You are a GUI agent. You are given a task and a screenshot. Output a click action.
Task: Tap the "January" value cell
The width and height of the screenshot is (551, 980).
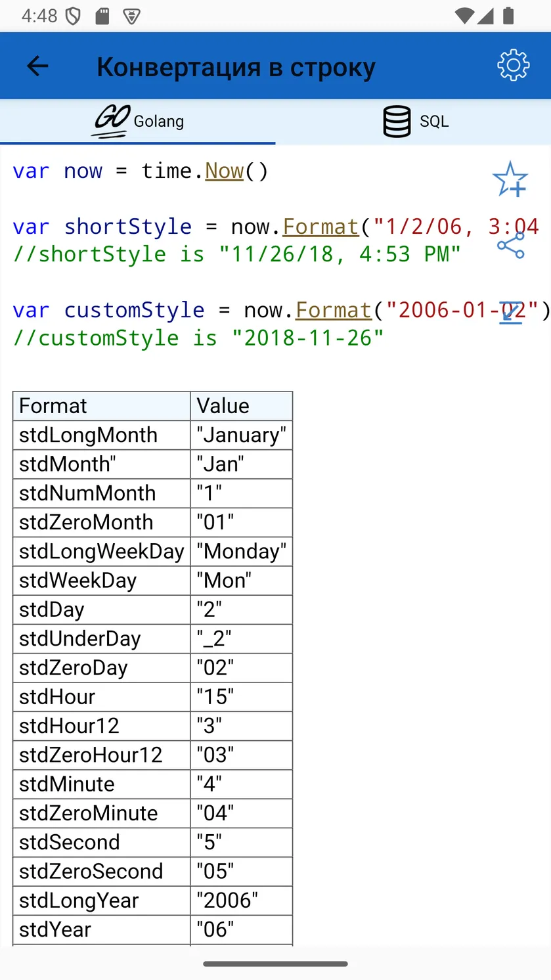tap(242, 435)
